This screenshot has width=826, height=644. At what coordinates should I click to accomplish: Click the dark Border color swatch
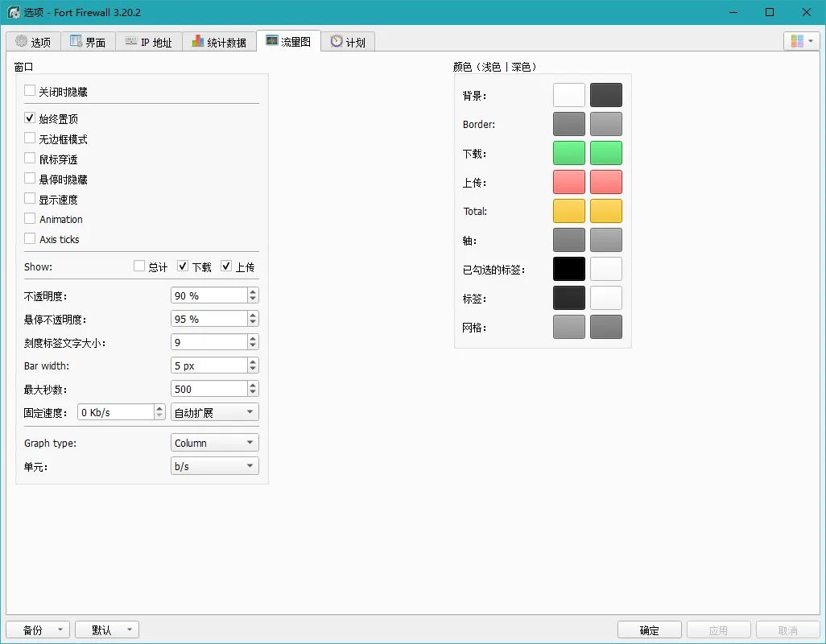pyautogui.click(x=605, y=124)
